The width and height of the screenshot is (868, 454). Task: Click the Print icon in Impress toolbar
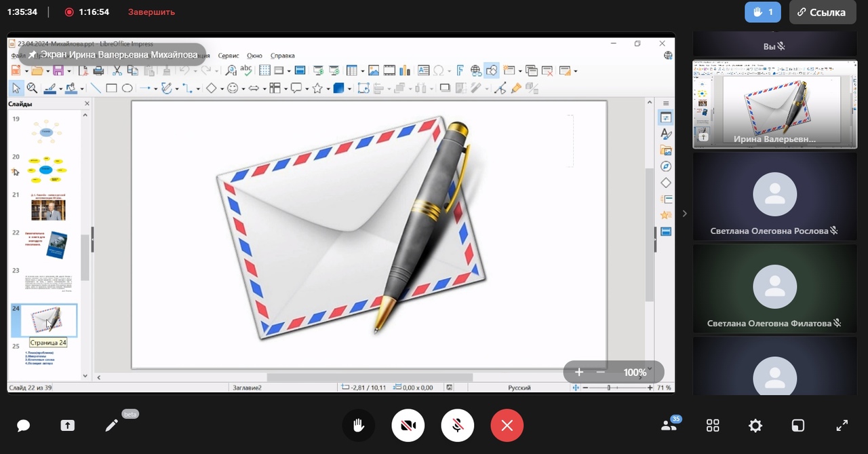coord(98,71)
